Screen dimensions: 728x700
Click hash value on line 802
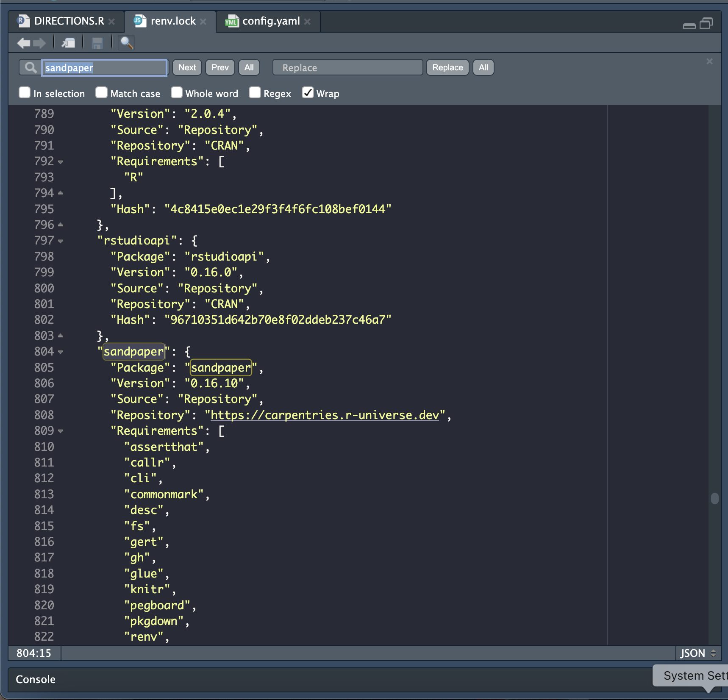(x=278, y=319)
